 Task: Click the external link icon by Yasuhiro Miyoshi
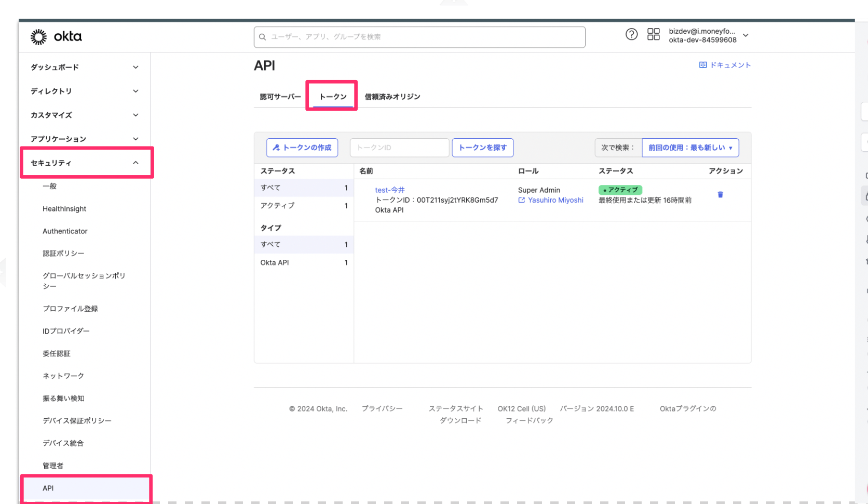click(x=522, y=200)
